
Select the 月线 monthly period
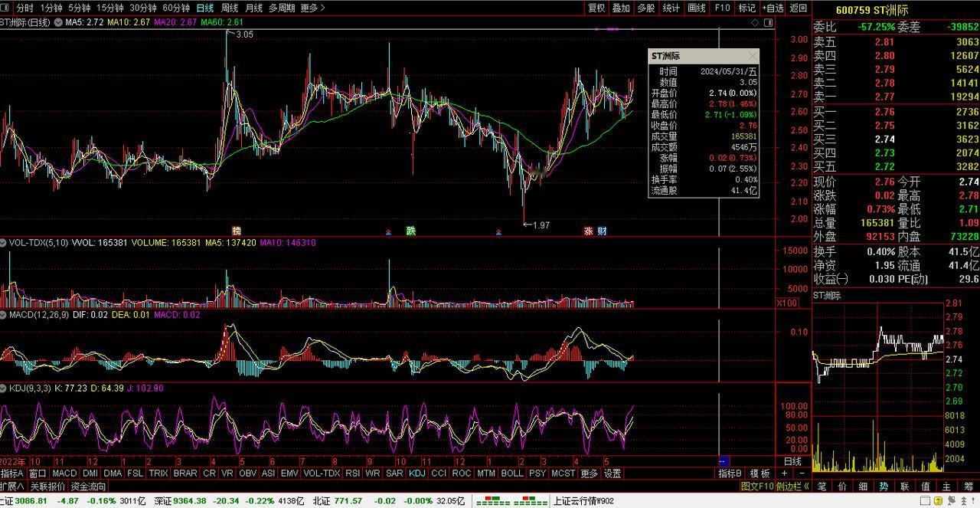(x=253, y=8)
